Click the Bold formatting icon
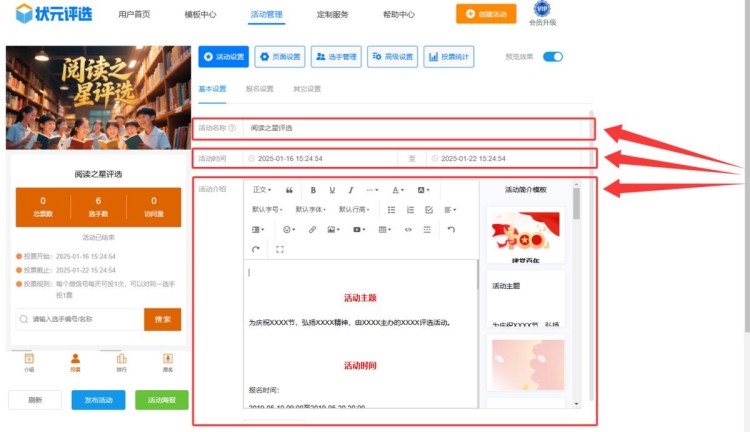Image resolution: width=750 pixels, height=432 pixels. tap(313, 190)
